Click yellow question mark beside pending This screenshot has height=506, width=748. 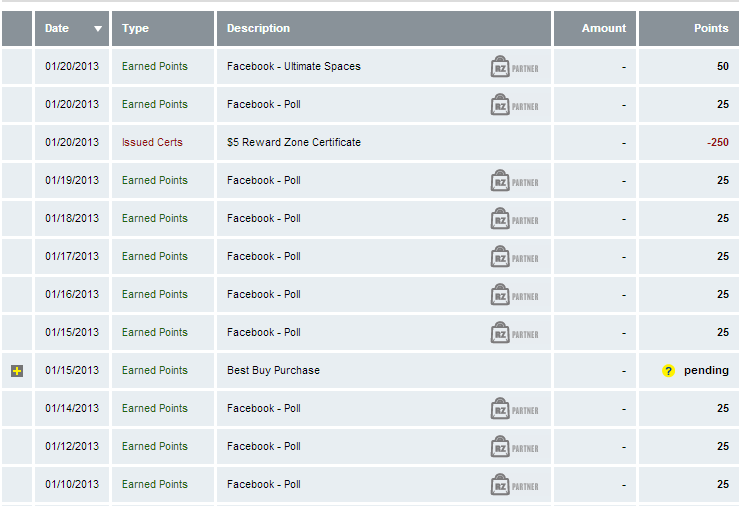(x=668, y=371)
